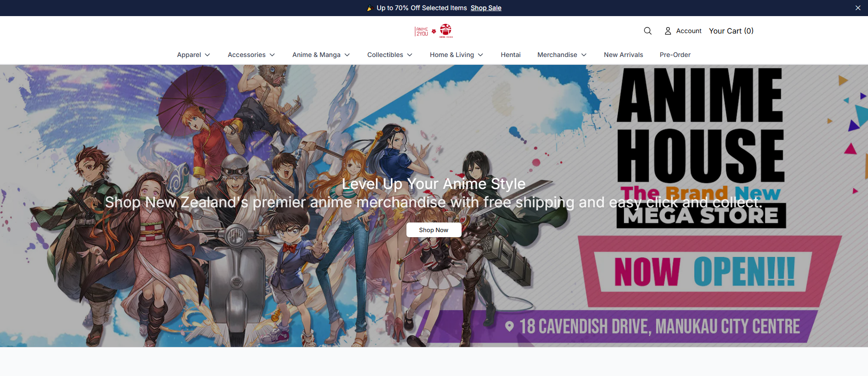Open the Pre-Order page
This screenshot has height=376, width=868.
pyautogui.click(x=675, y=55)
